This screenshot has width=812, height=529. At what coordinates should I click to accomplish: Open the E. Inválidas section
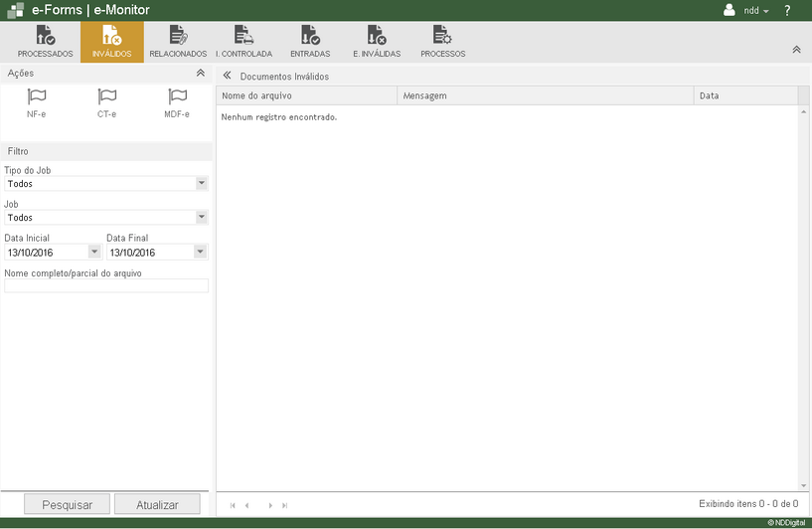tap(377, 42)
